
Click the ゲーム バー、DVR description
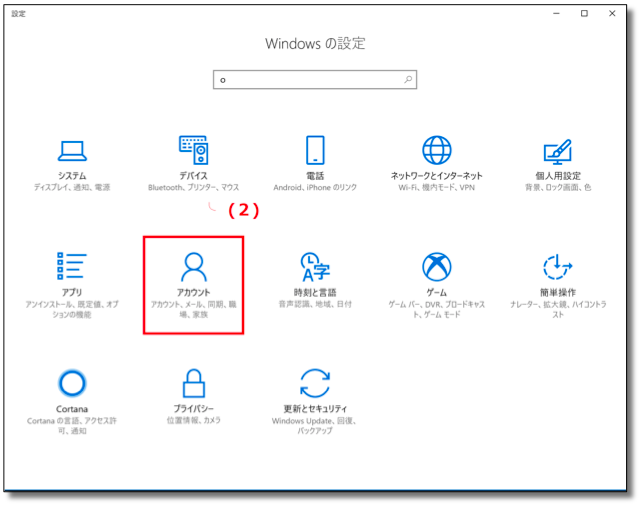click(x=436, y=309)
